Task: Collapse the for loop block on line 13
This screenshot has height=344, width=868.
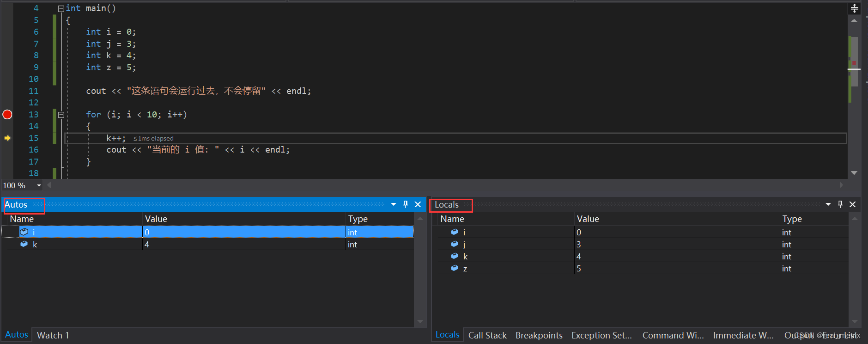Action: (x=61, y=115)
